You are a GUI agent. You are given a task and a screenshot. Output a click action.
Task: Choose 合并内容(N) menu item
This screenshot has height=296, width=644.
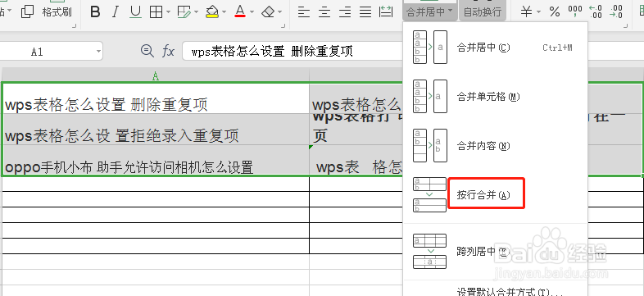[x=496, y=146]
